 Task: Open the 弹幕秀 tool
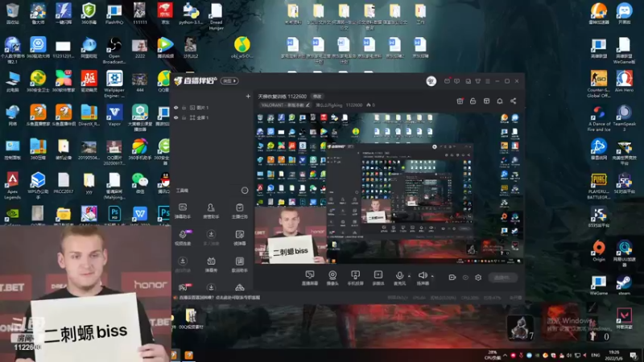coord(211,265)
